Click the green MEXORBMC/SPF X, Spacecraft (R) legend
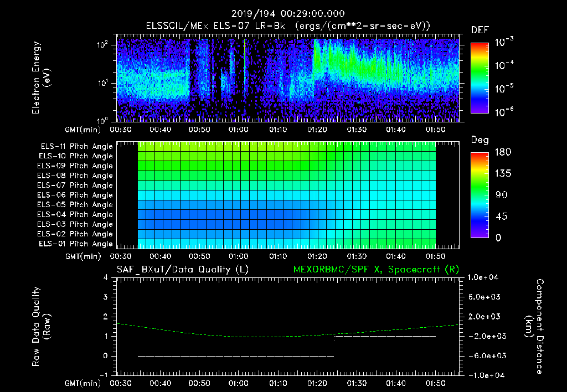This screenshot has height=392, width=567. (x=376, y=270)
